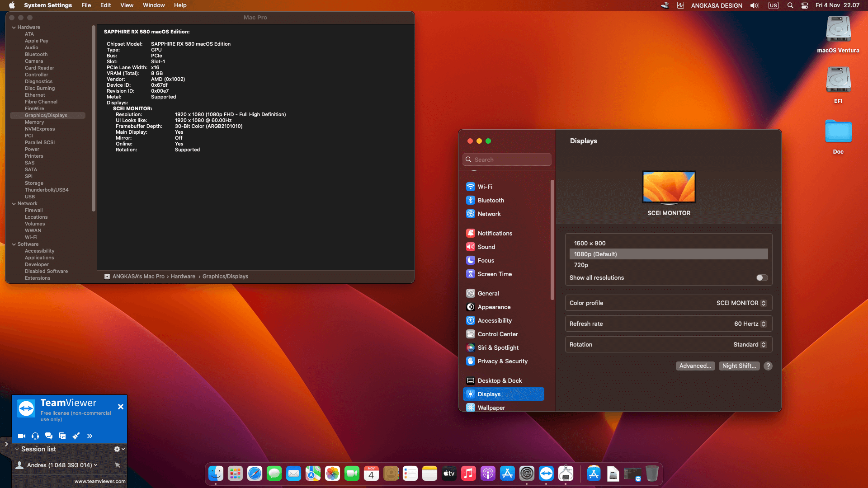Click the Advanced... button
Screen dimensions: 868x488
695,366
